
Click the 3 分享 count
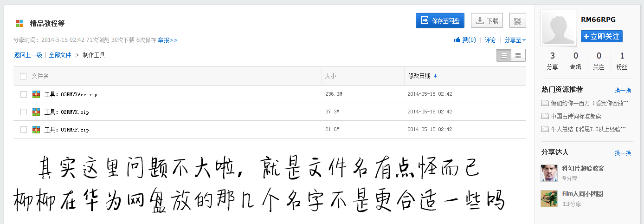(x=553, y=61)
